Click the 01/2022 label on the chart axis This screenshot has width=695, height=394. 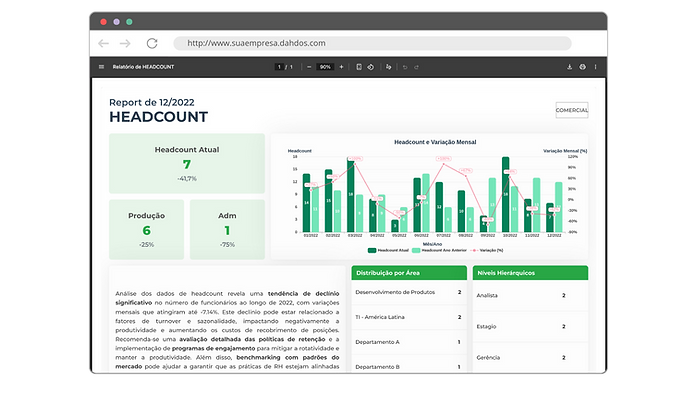pyautogui.click(x=311, y=236)
